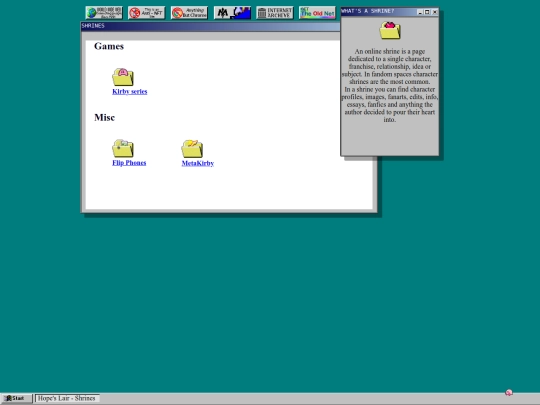The height and width of the screenshot is (405, 540).
Task: Click the badge with the blue pixel art
Action: click(x=232, y=13)
